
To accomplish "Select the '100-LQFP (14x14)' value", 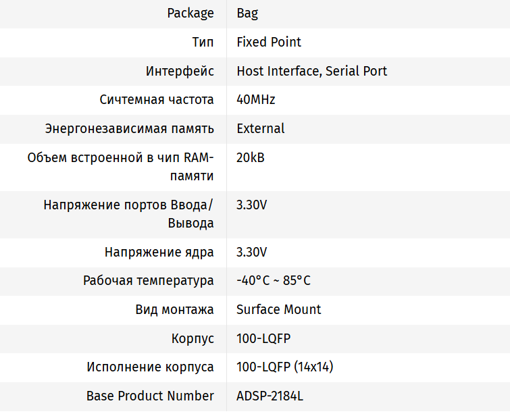I will pyautogui.click(x=285, y=367).
